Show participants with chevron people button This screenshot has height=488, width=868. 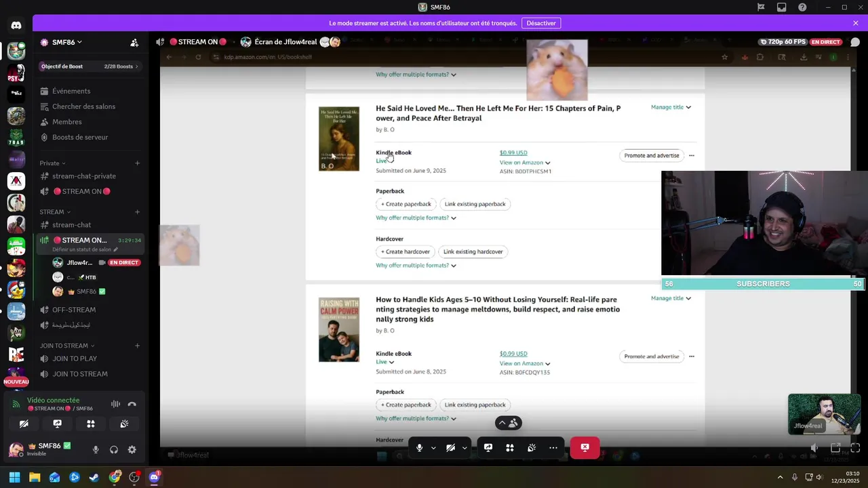(x=509, y=423)
